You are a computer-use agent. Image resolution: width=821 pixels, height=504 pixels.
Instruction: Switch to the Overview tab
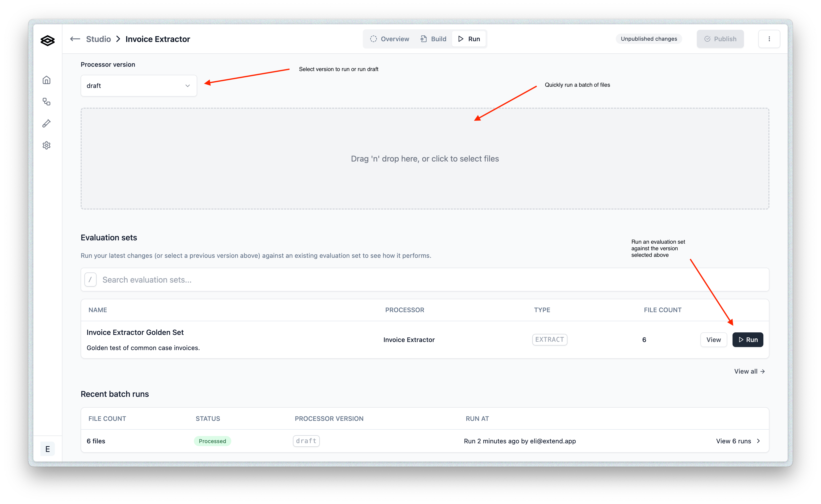tap(389, 39)
